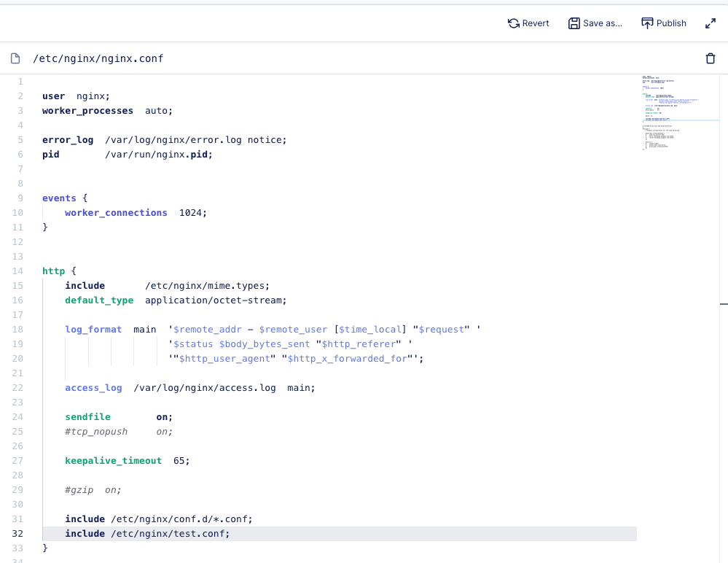
Task: Click the log_format directive
Action: coord(93,330)
